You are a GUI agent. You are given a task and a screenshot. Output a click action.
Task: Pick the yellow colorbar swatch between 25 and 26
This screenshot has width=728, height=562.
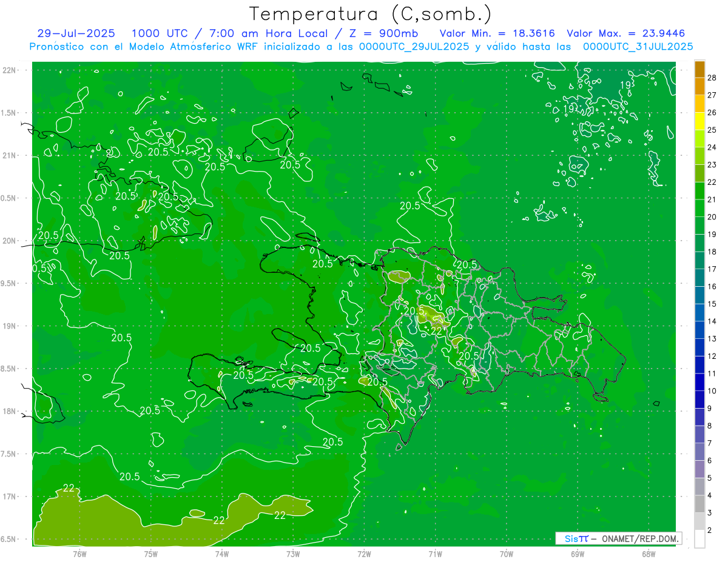699,121
